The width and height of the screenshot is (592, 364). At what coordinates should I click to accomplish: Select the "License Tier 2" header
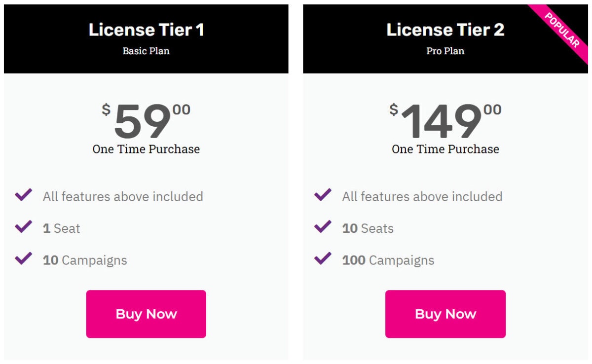(445, 30)
